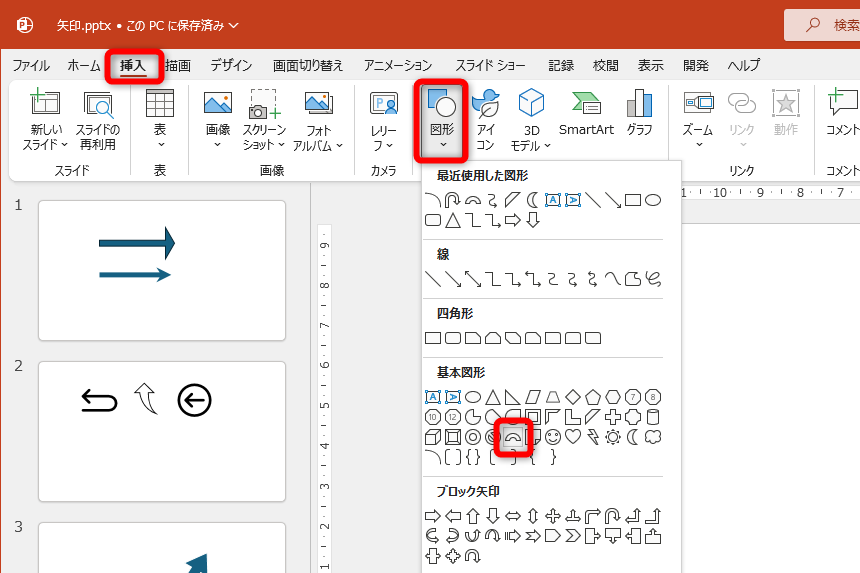This screenshot has height=573, width=860.
Task: Click the スライドの再利用 button
Action: pos(98,122)
